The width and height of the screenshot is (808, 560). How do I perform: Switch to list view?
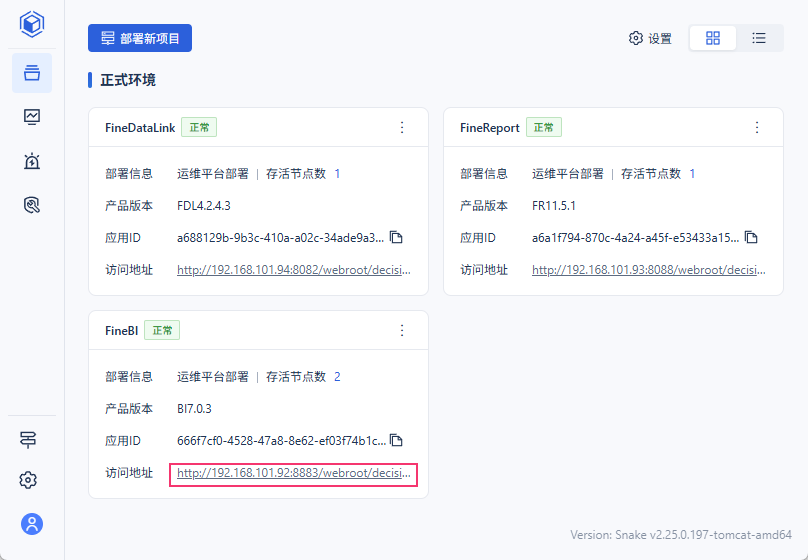759,38
